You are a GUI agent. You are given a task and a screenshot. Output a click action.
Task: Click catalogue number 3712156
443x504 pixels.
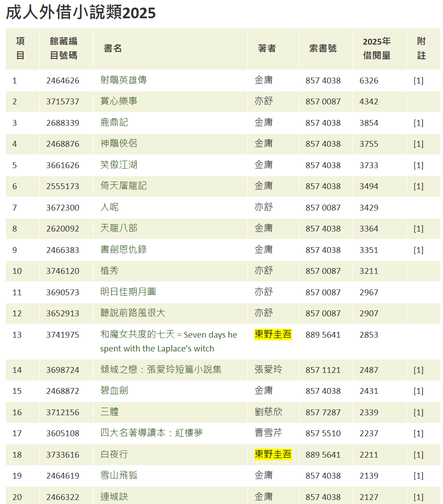[63, 413]
